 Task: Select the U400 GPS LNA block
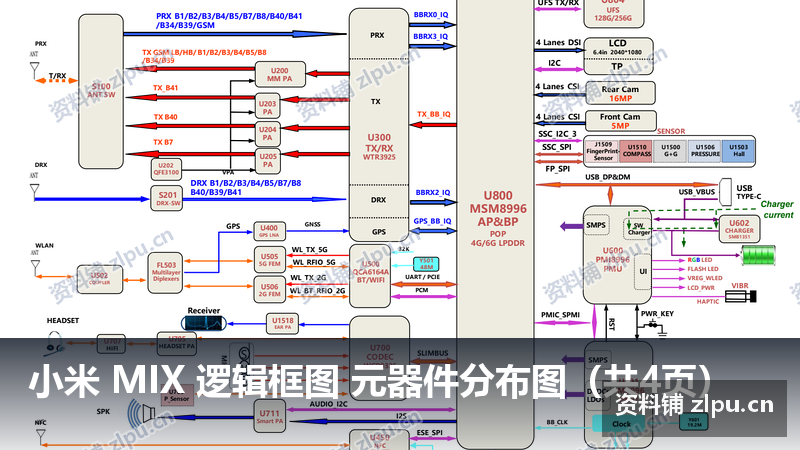[x=269, y=231]
